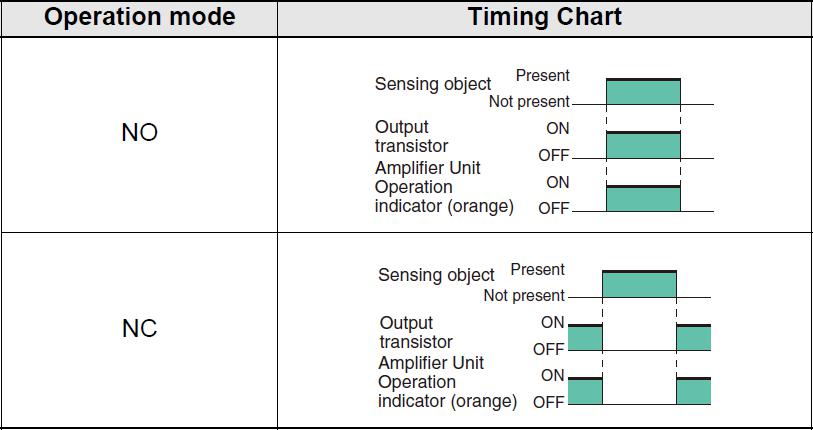Viewport: 813px width, 430px height.
Task: Click the Not present label in NO row
Action: 529,102
